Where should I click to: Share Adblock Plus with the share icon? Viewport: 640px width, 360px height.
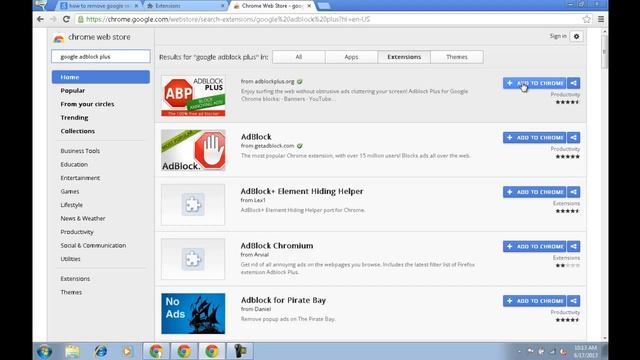tap(573, 83)
